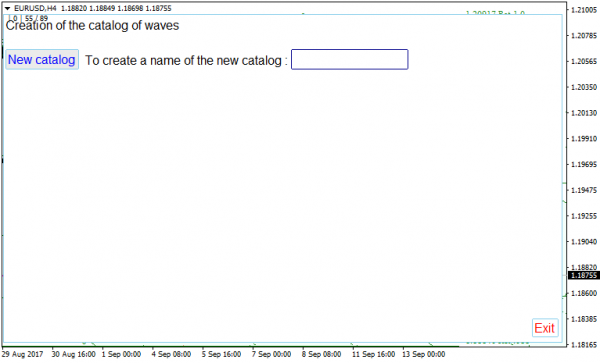Click the 1.19475 price scale value
Viewport: 600px width, 363px height.
pyautogui.click(x=584, y=190)
